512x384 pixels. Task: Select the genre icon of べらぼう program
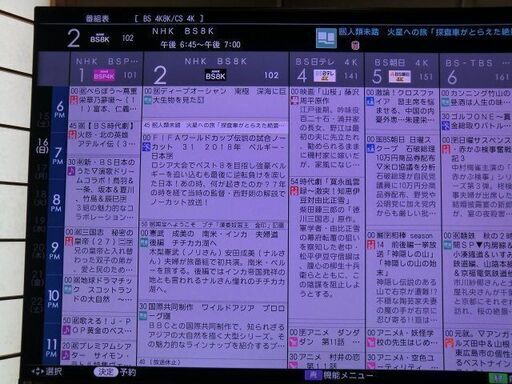click(x=73, y=100)
